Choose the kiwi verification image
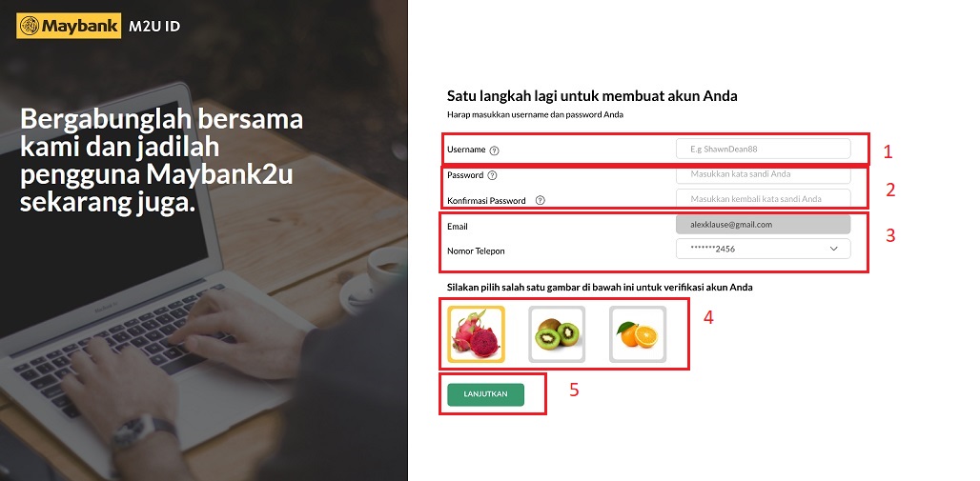The width and height of the screenshot is (980, 481). coord(557,334)
